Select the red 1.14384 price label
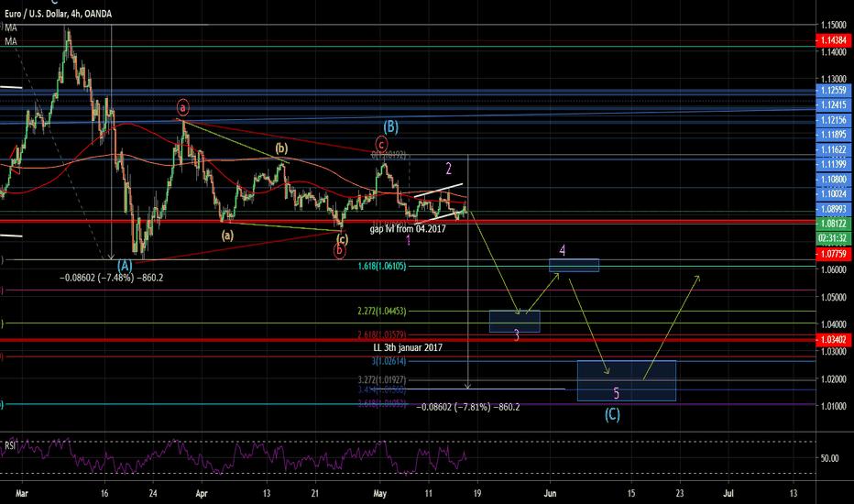 click(833, 40)
